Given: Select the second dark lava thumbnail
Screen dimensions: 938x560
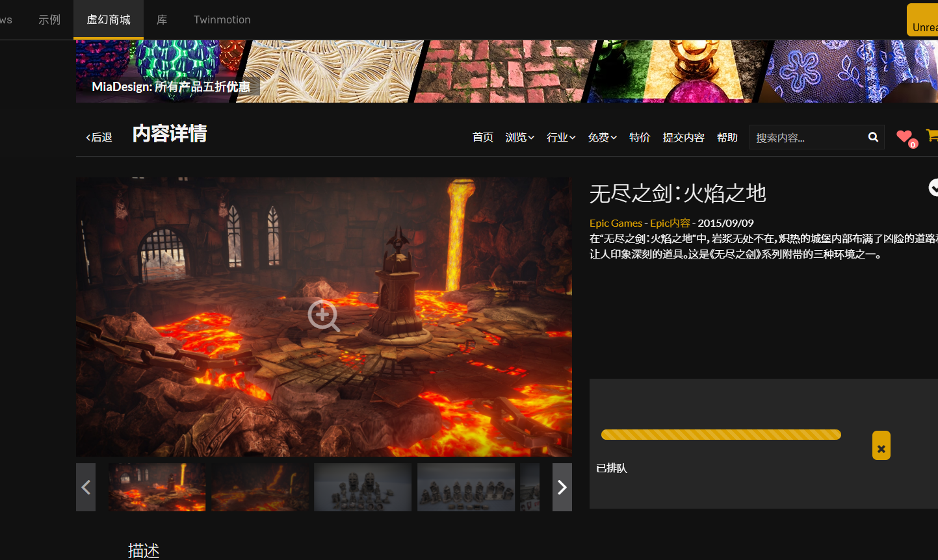Looking at the screenshot, I should 260,487.
